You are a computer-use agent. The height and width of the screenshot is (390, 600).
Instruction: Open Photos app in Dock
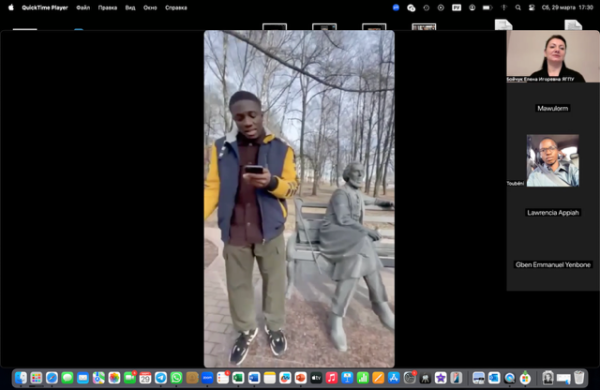coord(114,378)
